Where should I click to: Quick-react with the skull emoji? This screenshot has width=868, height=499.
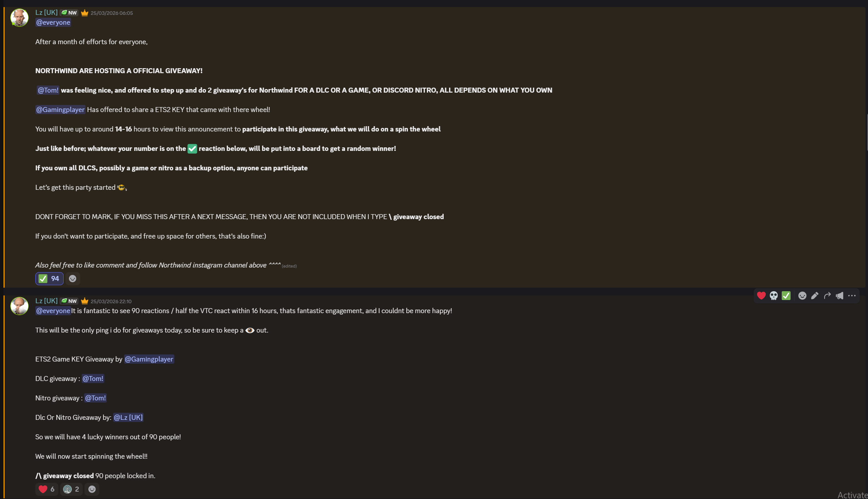click(x=774, y=296)
